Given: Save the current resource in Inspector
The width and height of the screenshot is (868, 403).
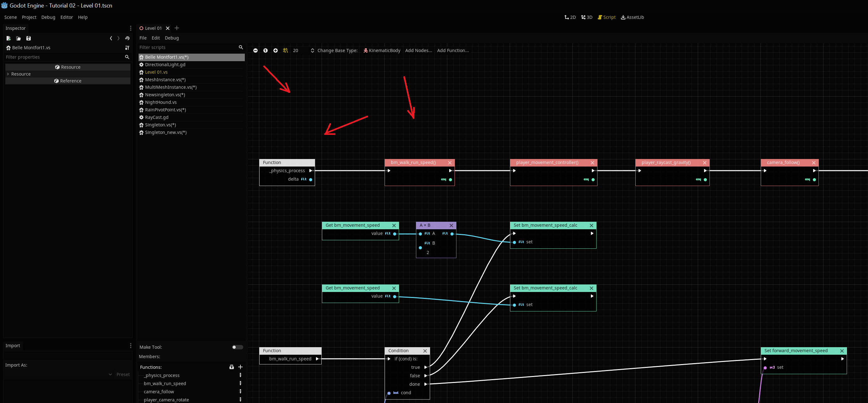Looking at the screenshot, I should click(x=28, y=38).
